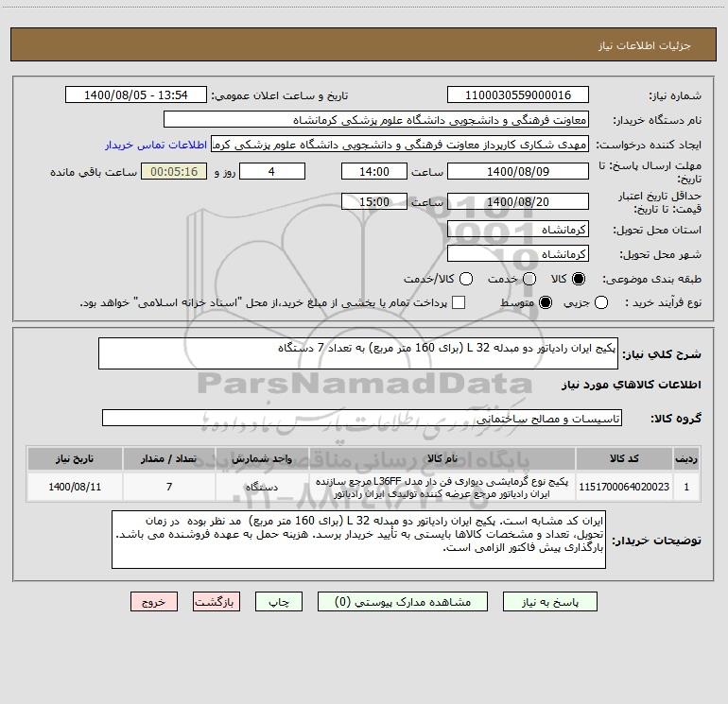Screen dimensions: 728x704
Task: Click the گروه کالا field تاسیسات و مصالح ساختمانی
Action: click(x=362, y=418)
